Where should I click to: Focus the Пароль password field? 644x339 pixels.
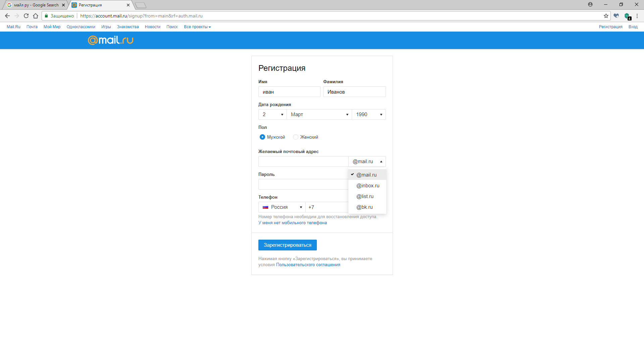coord(303,184)
